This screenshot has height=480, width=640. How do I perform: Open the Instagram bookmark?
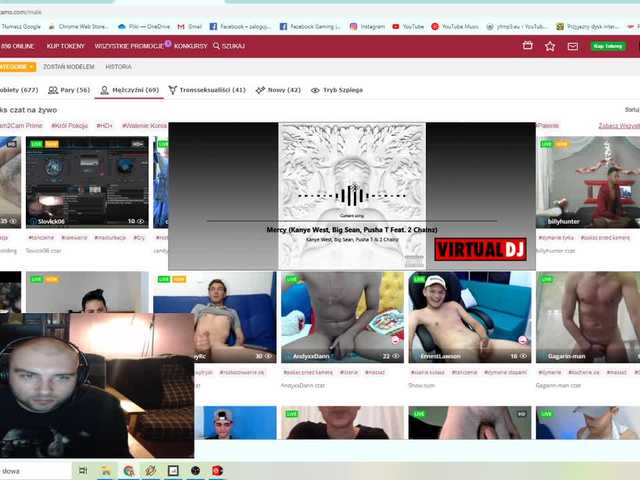coord(367,27)
